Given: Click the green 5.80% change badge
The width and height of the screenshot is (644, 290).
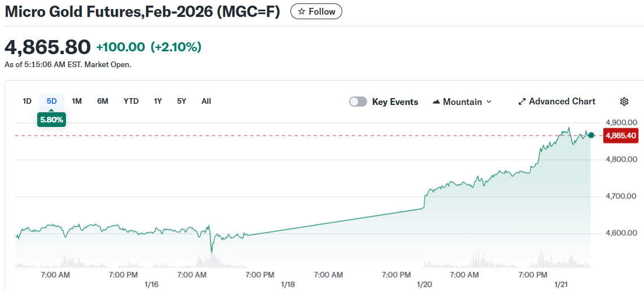Looking at the screenshot, I should click(x=52, y=120).
